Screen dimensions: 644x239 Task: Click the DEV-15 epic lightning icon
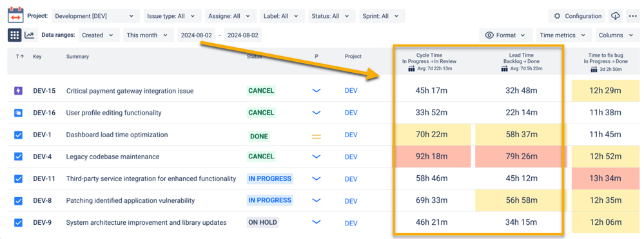click(18, 91)
